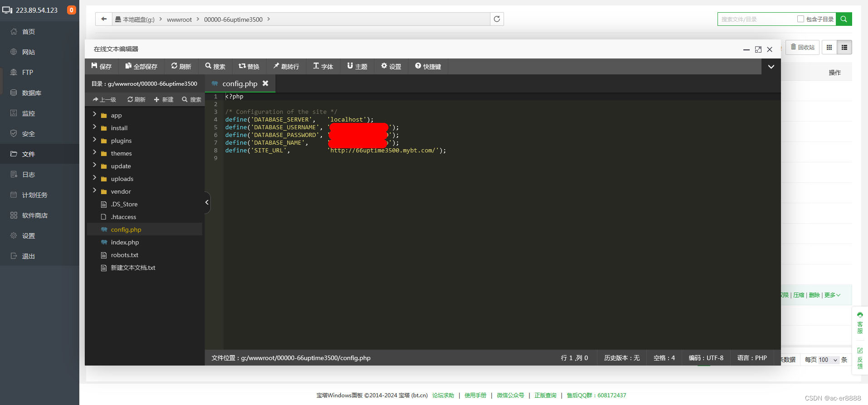The width and height of the screenshot is (868, 405).
Task: Click the 编码: UTF-8 status entry
Action: [706, 358]
